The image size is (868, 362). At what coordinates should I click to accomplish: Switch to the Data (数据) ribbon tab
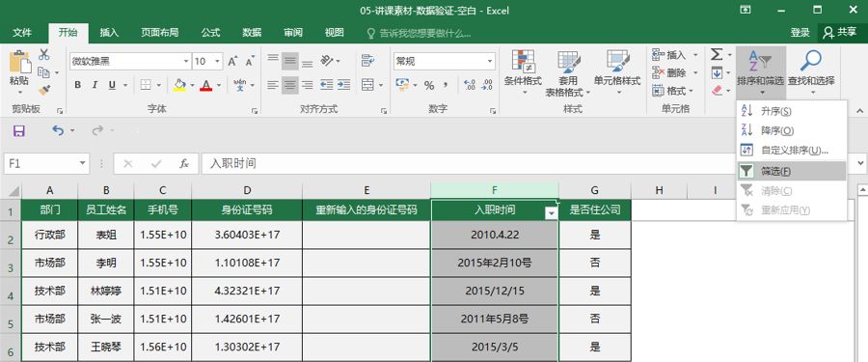coord(252,33)
